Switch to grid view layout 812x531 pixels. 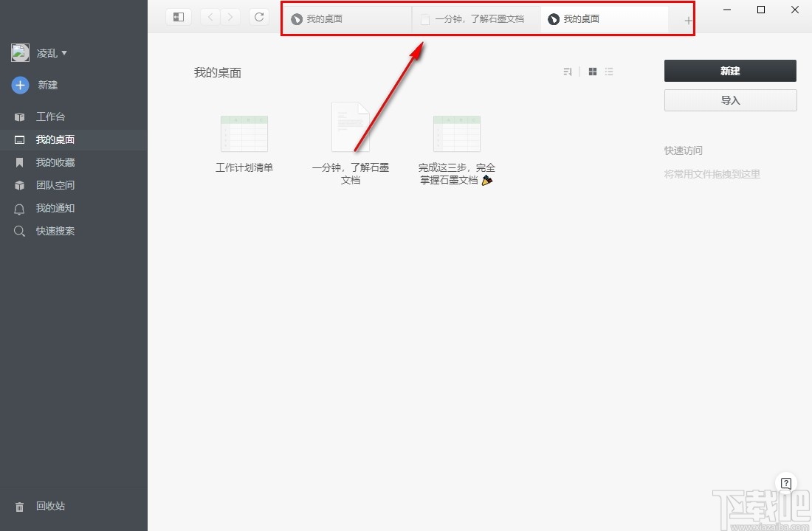point(592,72)
